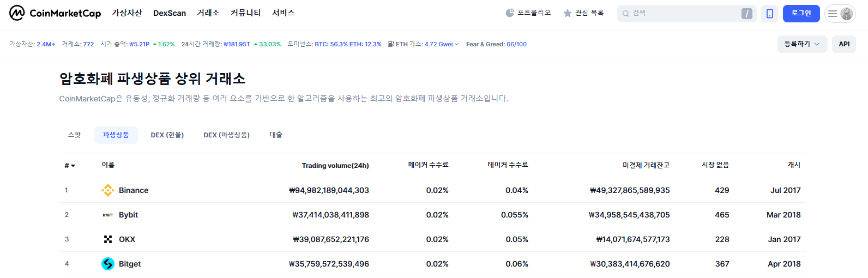Open the 거래소 menu
The image size is (868, 278).
pyautogui.click(x=208, y=13)
